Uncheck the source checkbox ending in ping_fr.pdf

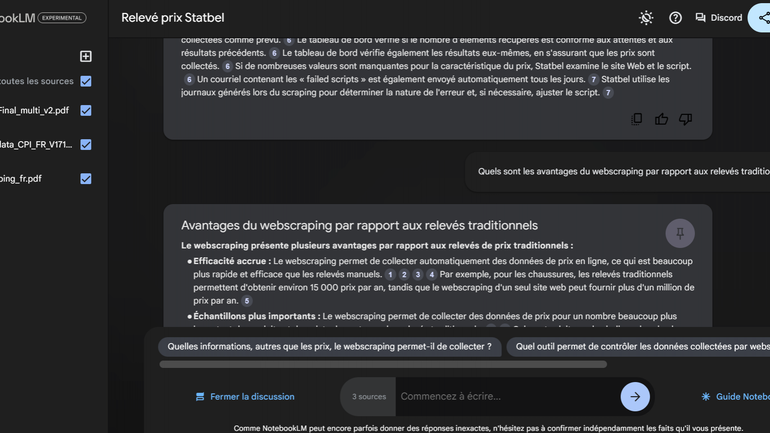coord(86,179)
